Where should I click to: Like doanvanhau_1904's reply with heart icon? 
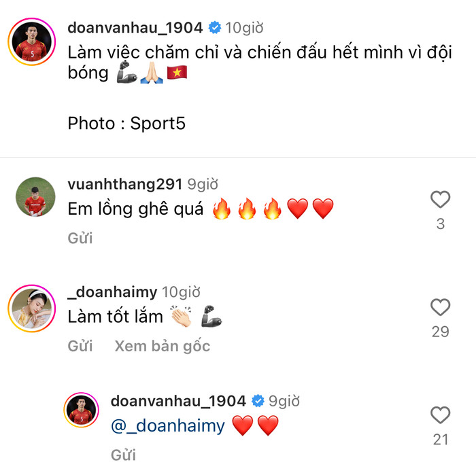(440, 415)
